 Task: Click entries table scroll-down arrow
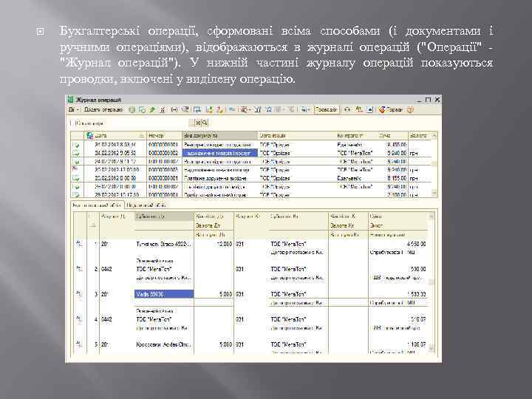(432, 348)
